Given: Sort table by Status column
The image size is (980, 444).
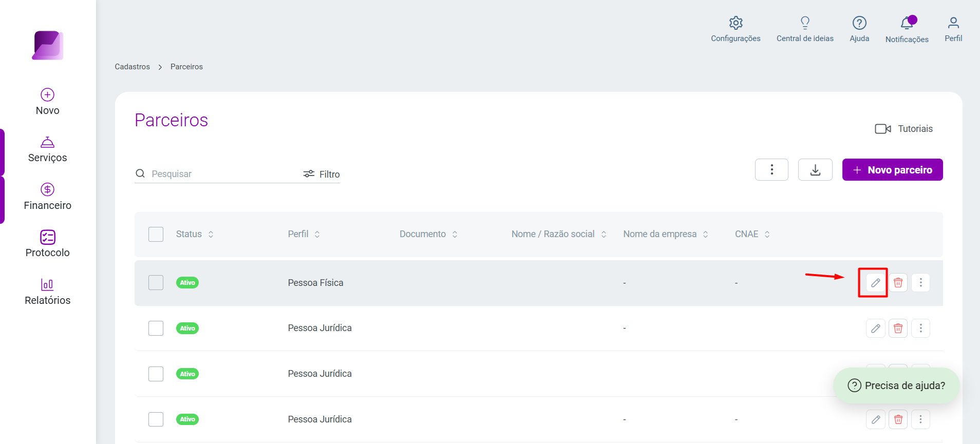Looking at the screenshot, I should click(195, 234).
